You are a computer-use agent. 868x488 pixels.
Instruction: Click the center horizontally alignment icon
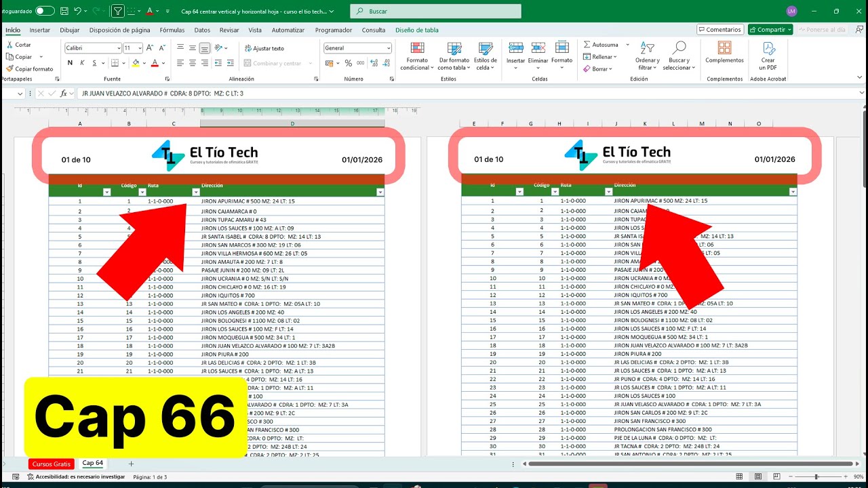pyautogui.click(x=193, y=63)
